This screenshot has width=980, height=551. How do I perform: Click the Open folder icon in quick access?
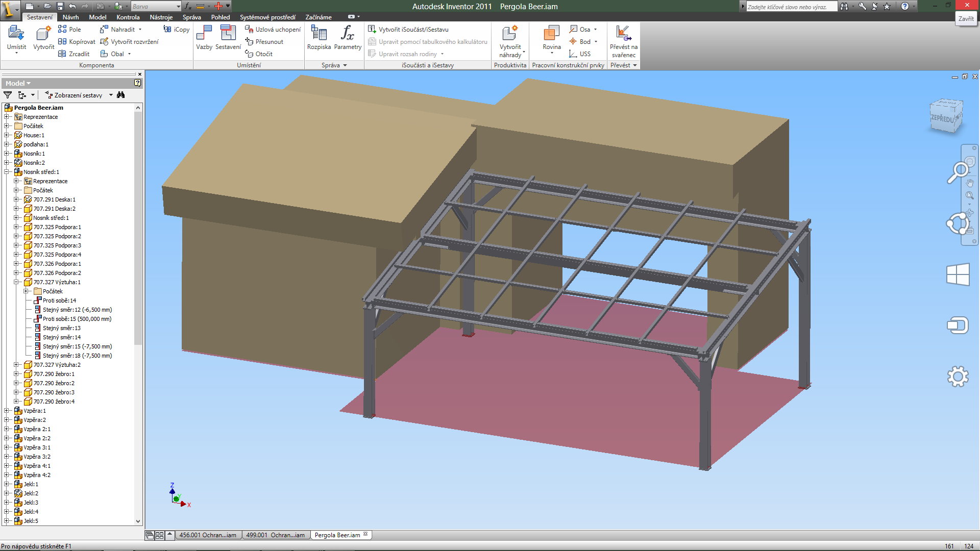click(x=47, y=6)
